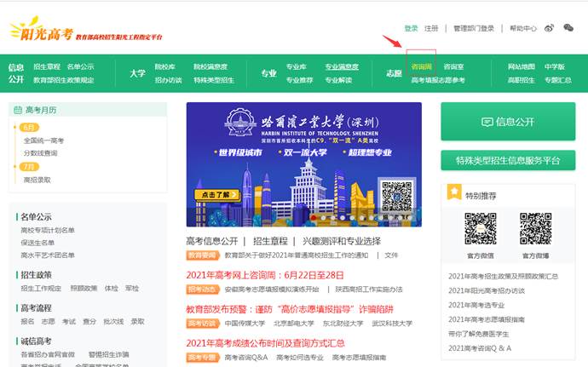This screenshot has width=588, height=367.
Task: Open 专业满意度 nav item
Action: 342,66
